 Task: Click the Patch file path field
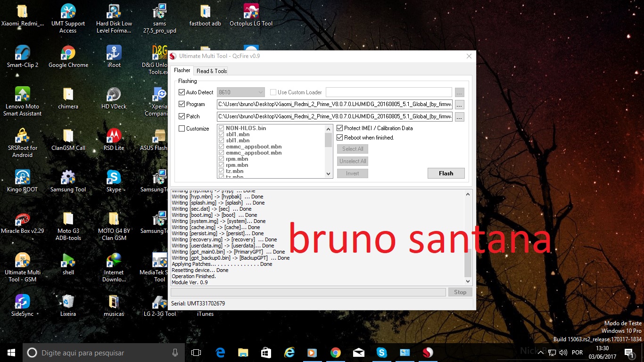click(x=335, y=117)
